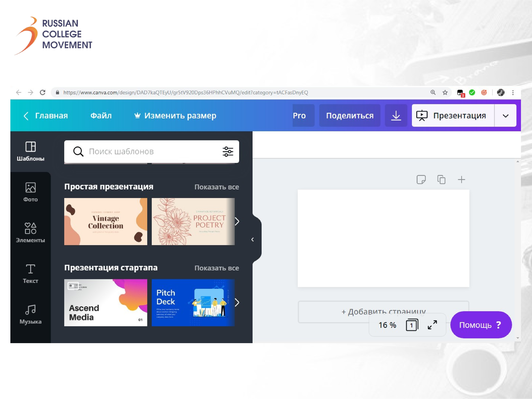Click the download arrow icon
The image size is (532, 399).
(396, 115)
